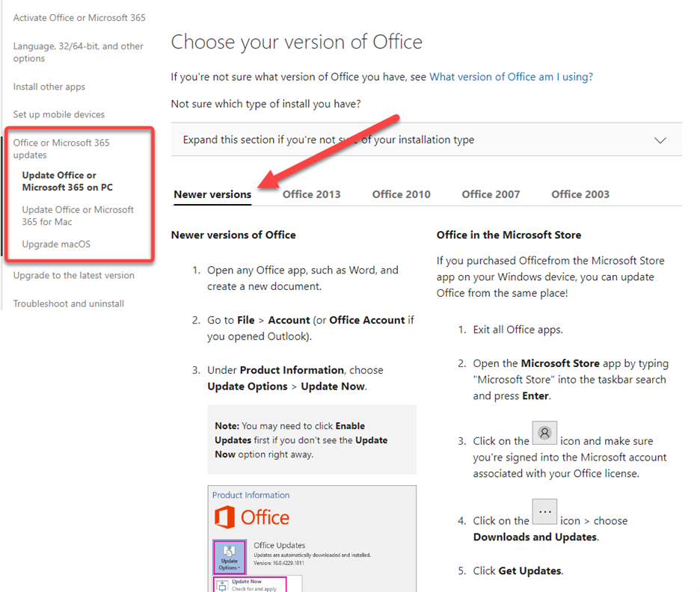Open Activate Office or Microsoft 365

pos(79,17)
